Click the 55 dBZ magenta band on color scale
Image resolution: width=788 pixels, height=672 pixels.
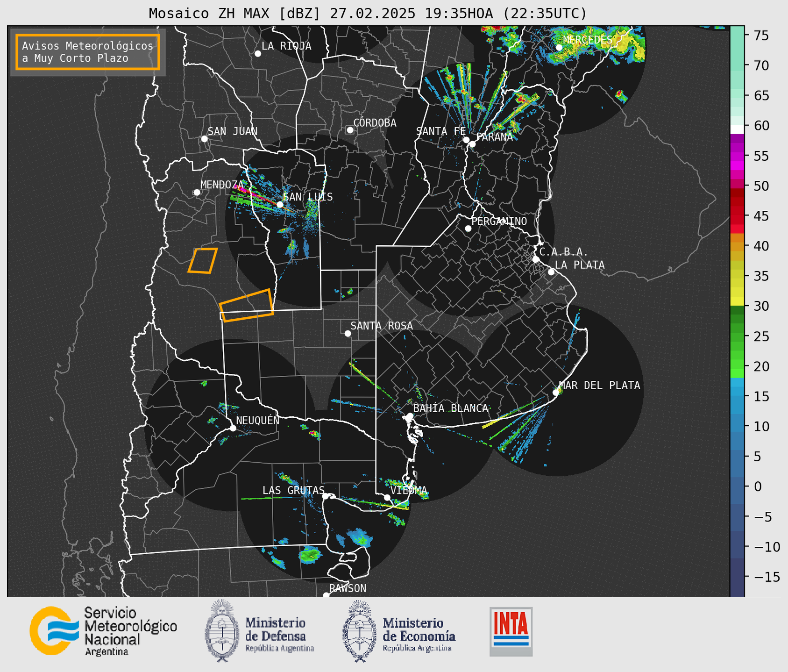pos(737,156)
